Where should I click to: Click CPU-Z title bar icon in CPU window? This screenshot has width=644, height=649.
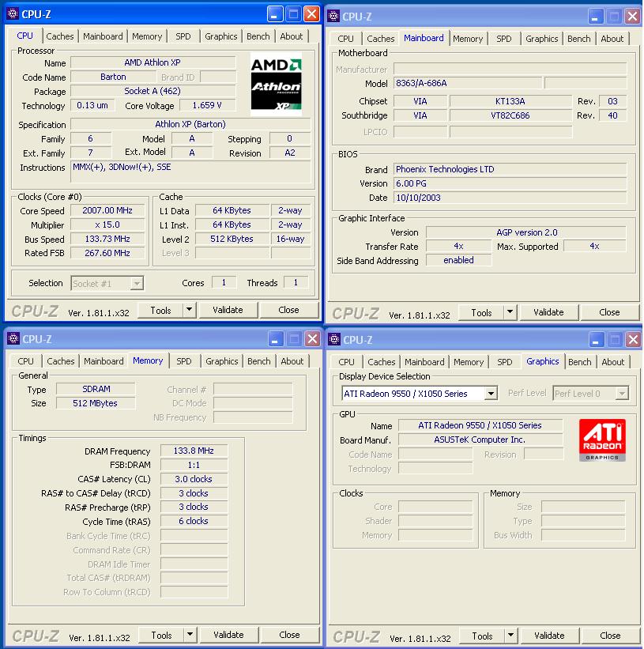(13, 14)
